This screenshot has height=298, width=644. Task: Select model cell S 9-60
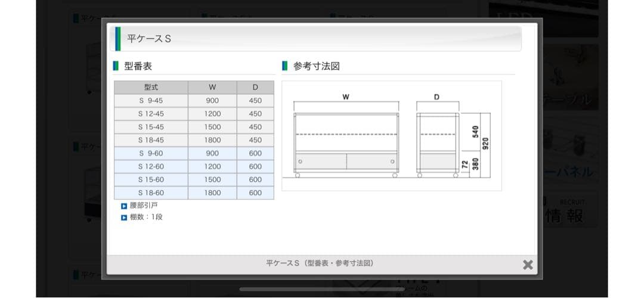point(151,153)
